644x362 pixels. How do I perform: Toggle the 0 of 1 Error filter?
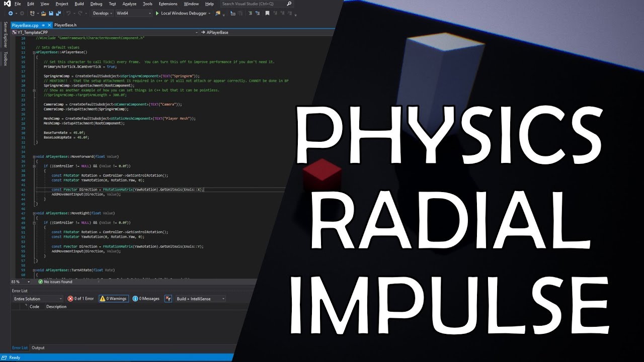point(82,299)
